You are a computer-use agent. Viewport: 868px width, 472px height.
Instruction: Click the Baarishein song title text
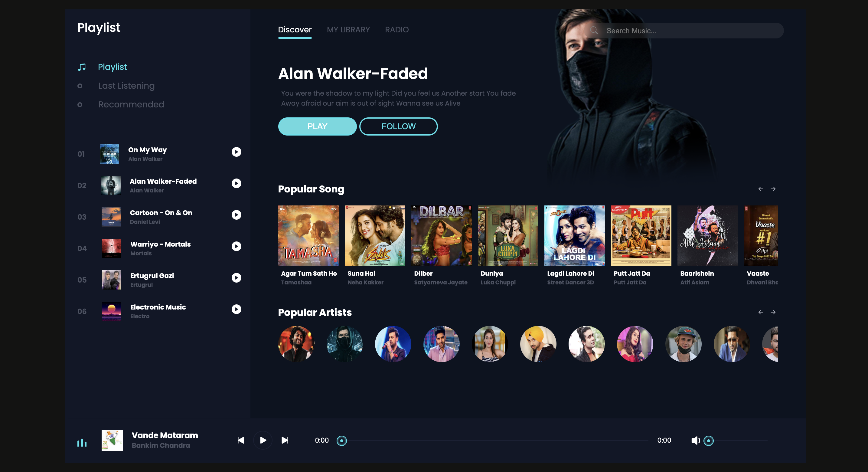[697, 274]
